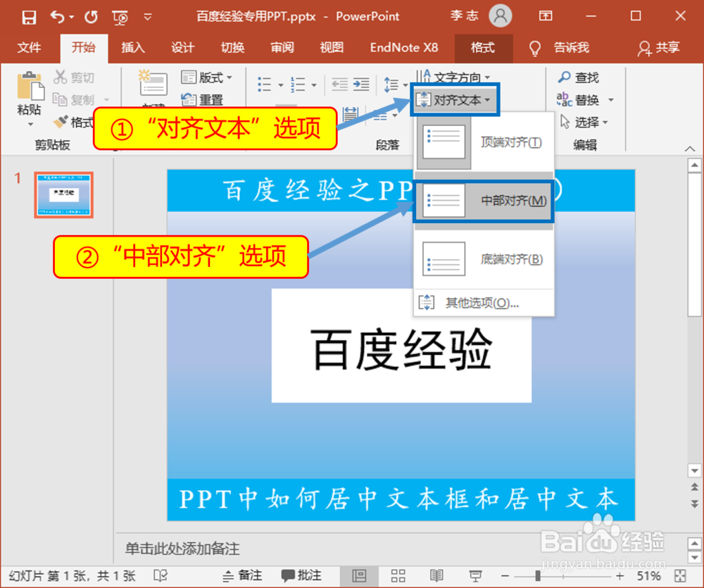This screenshot has width=704, height=588.
Task: Click the 共享 (Share) button
Action: (x=659, y=48)
